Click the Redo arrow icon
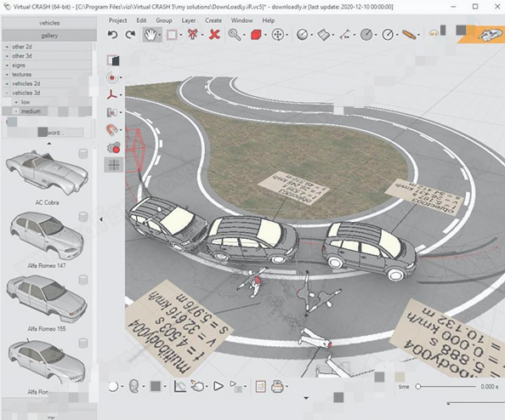 tap(130, 34)
